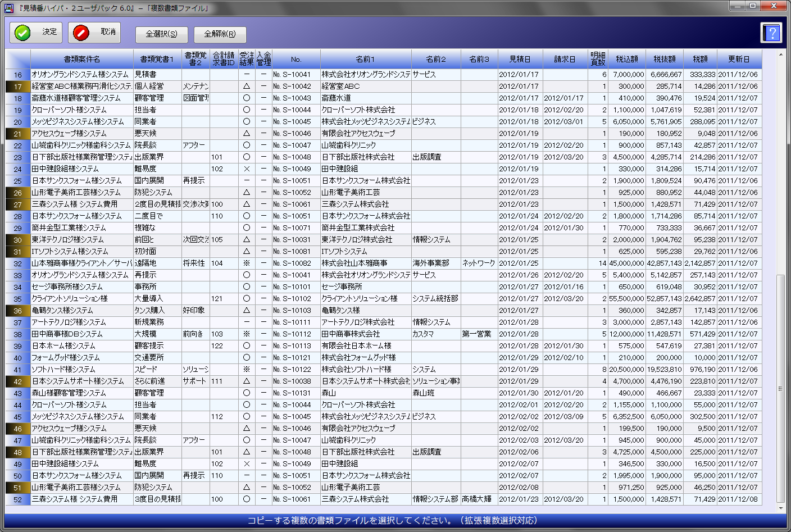Image resolution: width=791 pixels, height=532 pixels.
Task: Click ITソフトシステム様システム cell
Action: tap(82, 252)
